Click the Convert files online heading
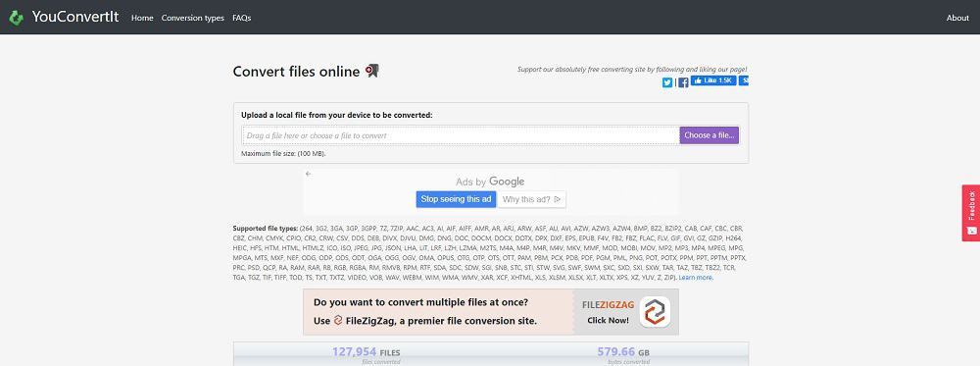The width and height of the screenshot is (980, 366). (x=296, y=72)
